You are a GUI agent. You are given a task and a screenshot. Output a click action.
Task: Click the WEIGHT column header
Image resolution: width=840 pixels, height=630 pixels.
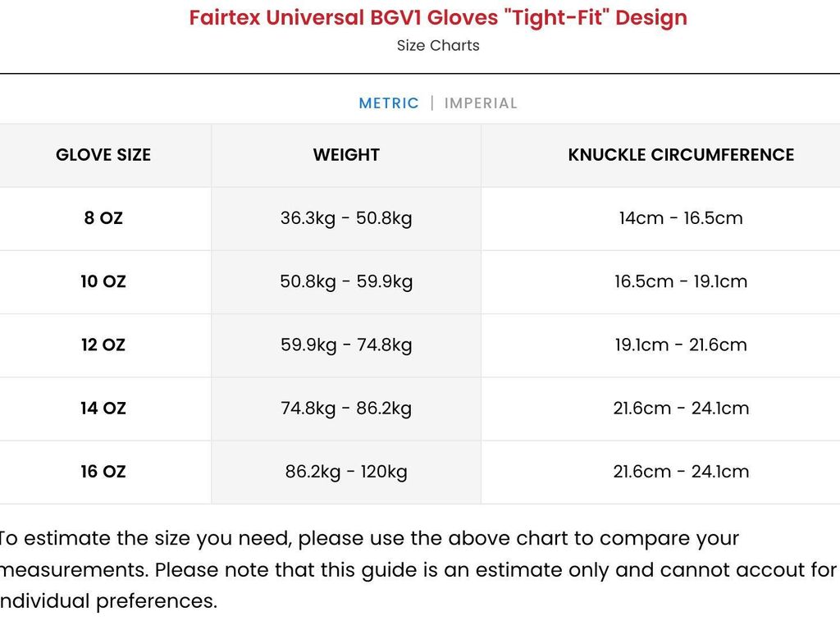point(346,155)
